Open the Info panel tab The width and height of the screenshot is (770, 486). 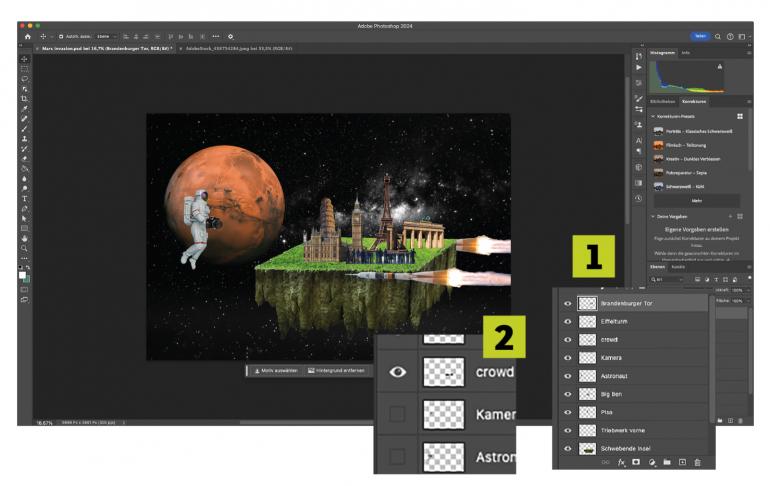click(686, 53)
